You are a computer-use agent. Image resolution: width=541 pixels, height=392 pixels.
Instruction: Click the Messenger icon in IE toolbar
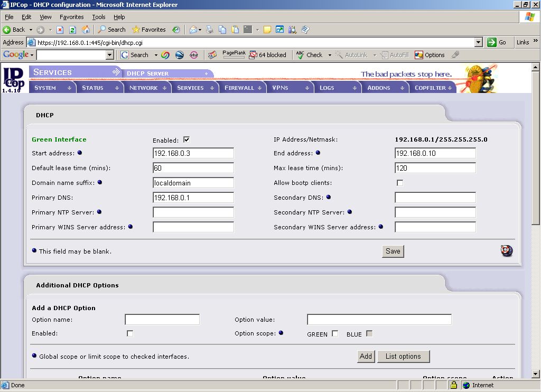pos(305,30)
